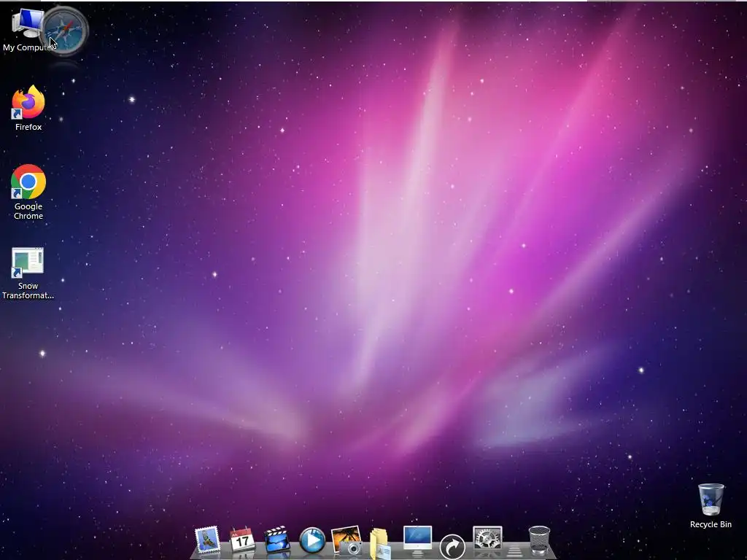This screenshot has height=560, width=747.
Task: Click the "Google Chrome" label text
Action: [x=28, y=211]
